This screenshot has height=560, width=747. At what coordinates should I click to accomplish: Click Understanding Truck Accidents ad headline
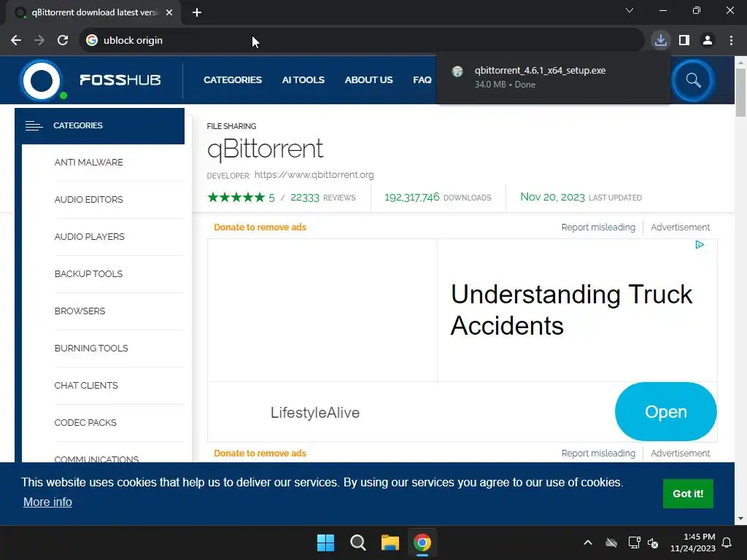coord(570,310)
